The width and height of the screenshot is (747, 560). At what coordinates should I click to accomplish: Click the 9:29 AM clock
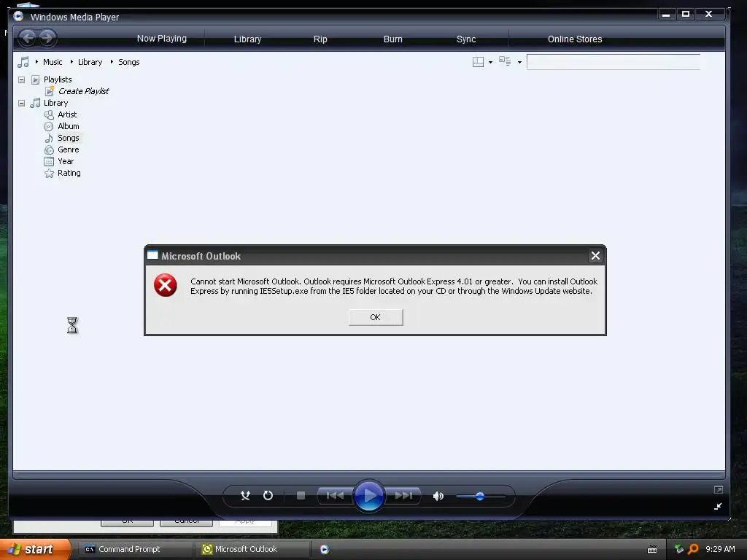click(720, 549)
